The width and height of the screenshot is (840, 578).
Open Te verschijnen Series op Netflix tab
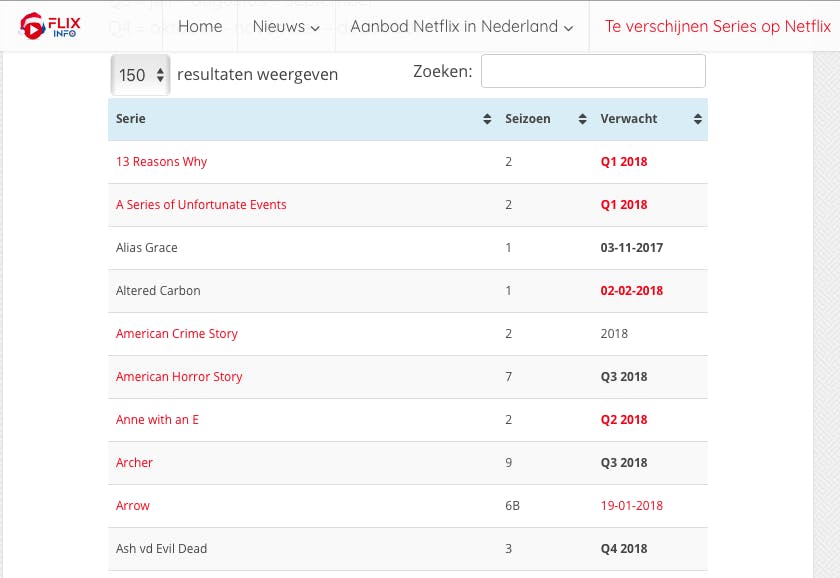click(717, 27)
